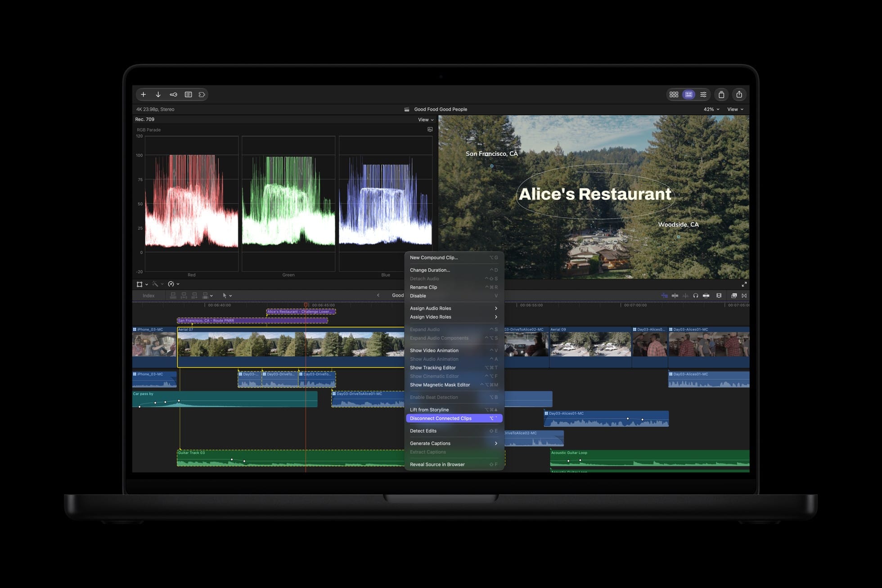Viewport: 882px width, 588px height.
Task: Toggle timeline Skimming button
Action: (675, 296)
